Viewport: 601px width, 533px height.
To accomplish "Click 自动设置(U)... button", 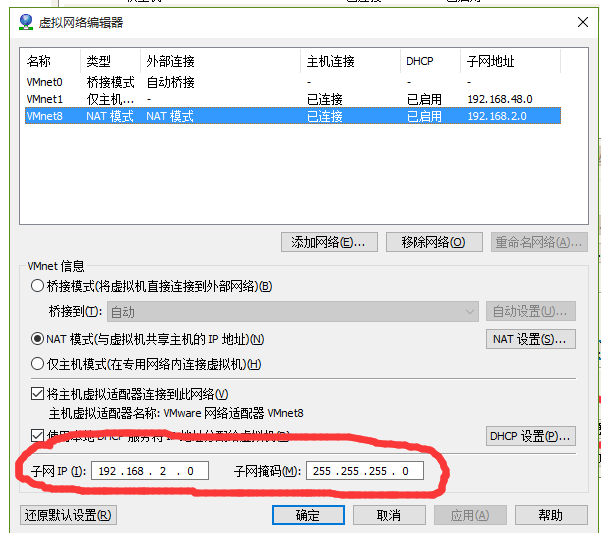I will pos(530,311).
